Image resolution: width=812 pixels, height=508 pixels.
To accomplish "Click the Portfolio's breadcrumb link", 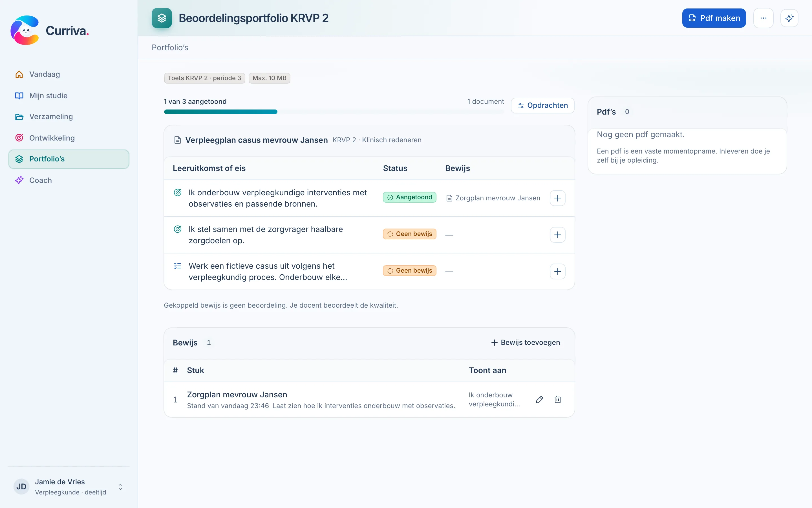I will (x=170, y=48).
